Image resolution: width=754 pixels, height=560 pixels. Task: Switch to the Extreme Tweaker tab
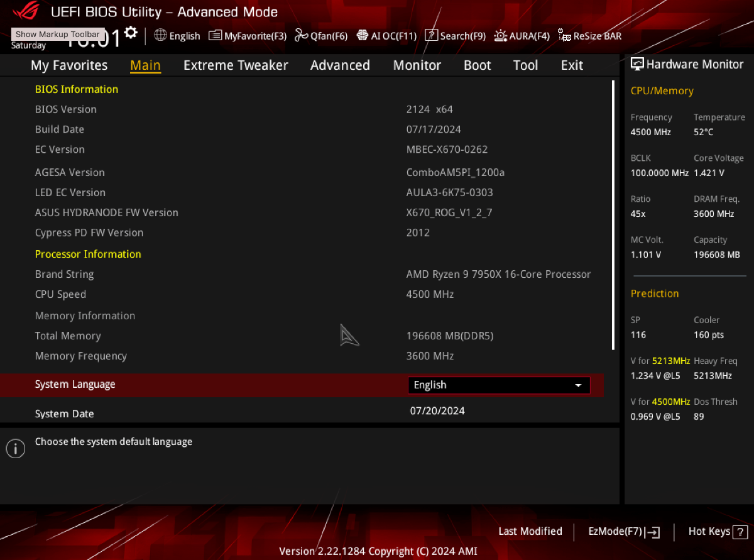tap(236, 65)
